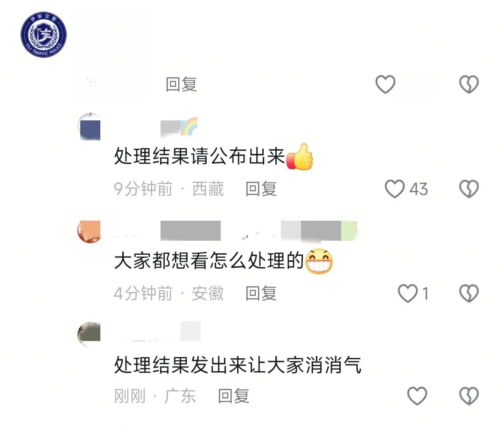The image size is (504, 425).
Task: Dislike the top comment with broken heart
Action: (x=469, y=84)
